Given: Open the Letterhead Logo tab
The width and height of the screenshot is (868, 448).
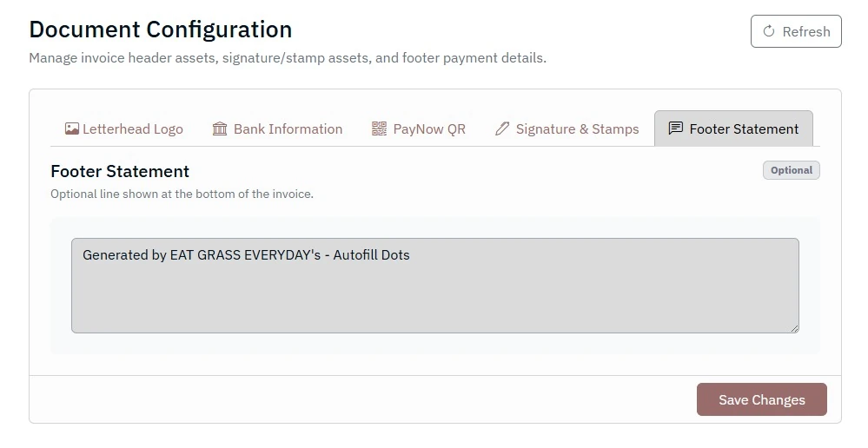Looking at the screenshot, I should point(133,128).
